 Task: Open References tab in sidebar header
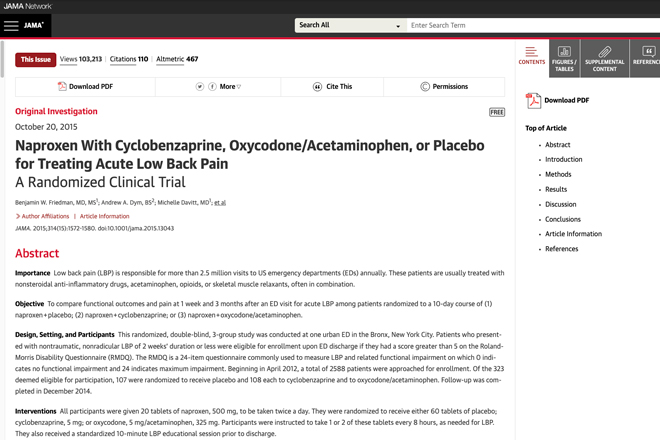tap(645, 59)
